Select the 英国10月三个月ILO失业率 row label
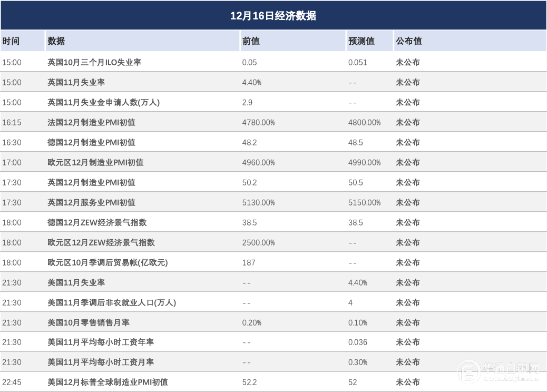Viewport: 547px width, 392px height. (x=94, y=62)
